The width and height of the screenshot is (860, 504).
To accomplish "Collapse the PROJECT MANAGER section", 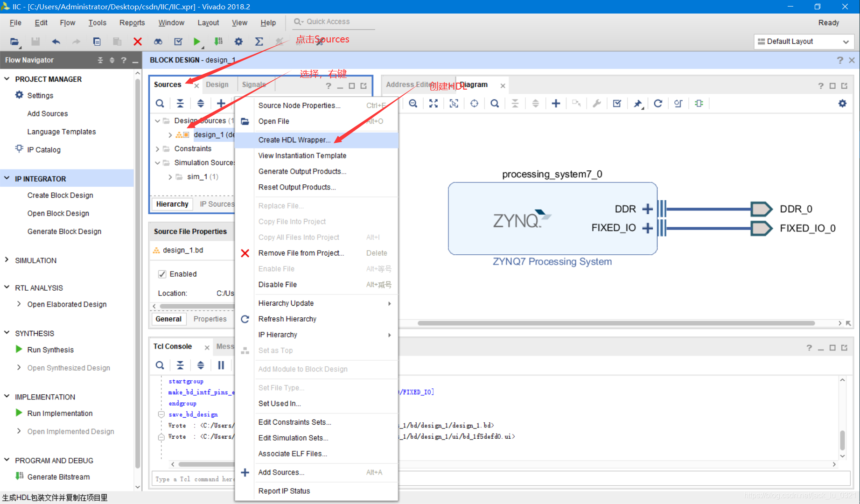I will [x=7, y=79].
